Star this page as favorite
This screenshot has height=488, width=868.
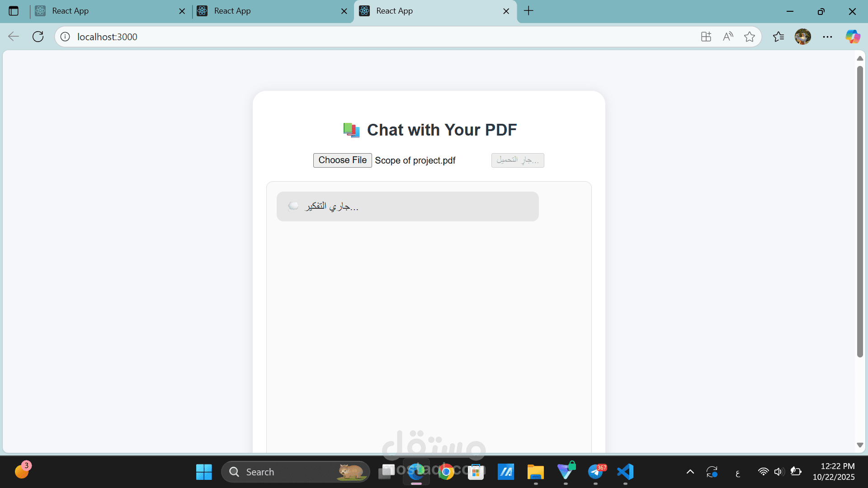(750, 37)
